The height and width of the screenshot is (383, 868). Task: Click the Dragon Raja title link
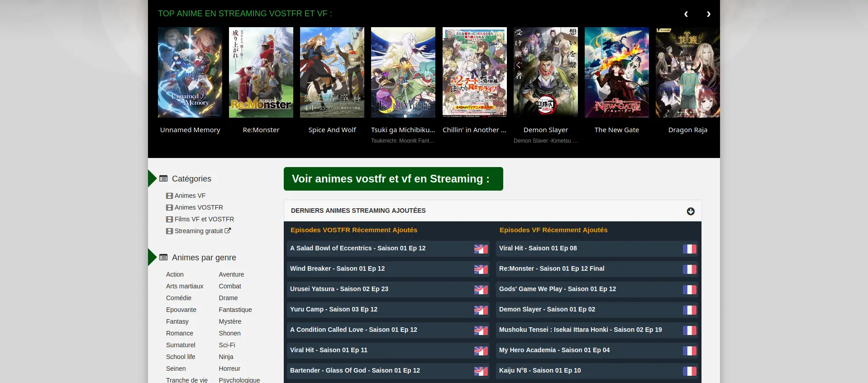tap(688, 130)
